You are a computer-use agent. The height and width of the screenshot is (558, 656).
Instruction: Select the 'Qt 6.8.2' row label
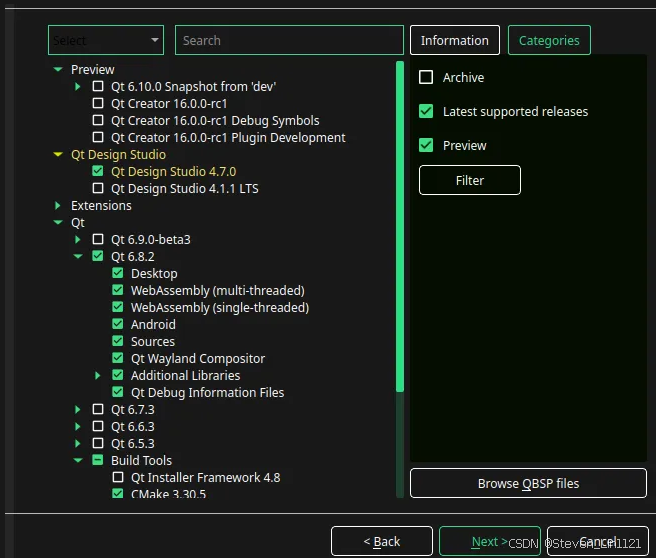coord(133,257)
